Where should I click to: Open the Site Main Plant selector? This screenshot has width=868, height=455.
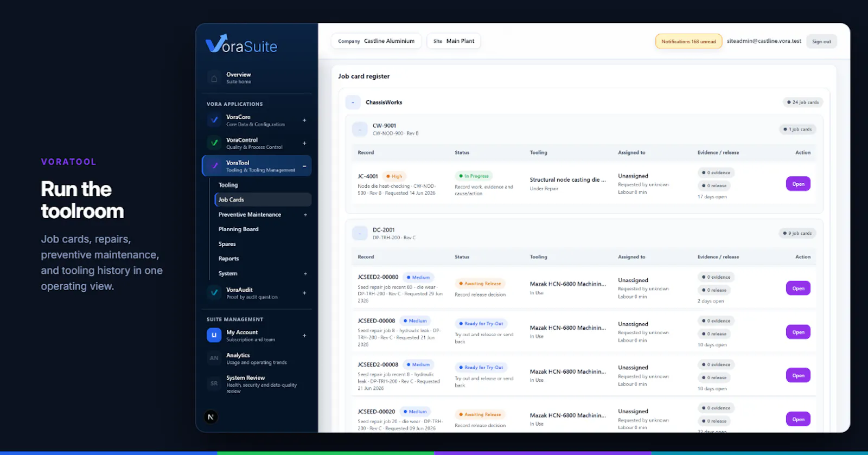(454, 41)
